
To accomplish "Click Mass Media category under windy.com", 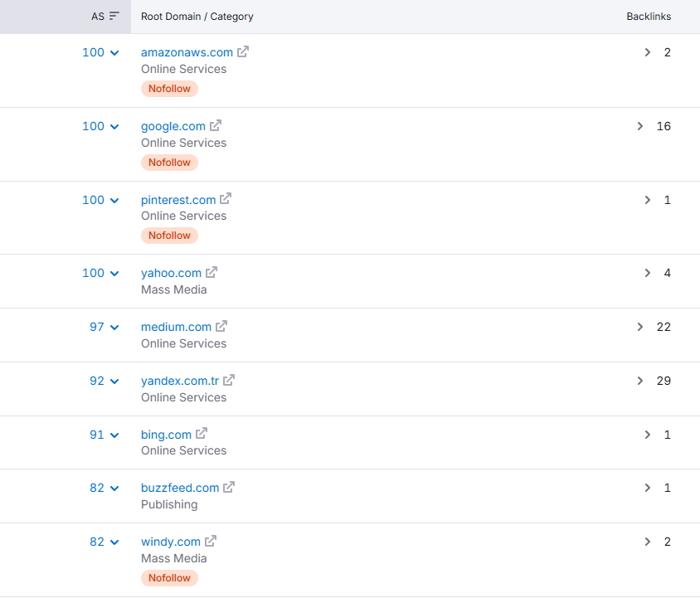I will (173, 559).
